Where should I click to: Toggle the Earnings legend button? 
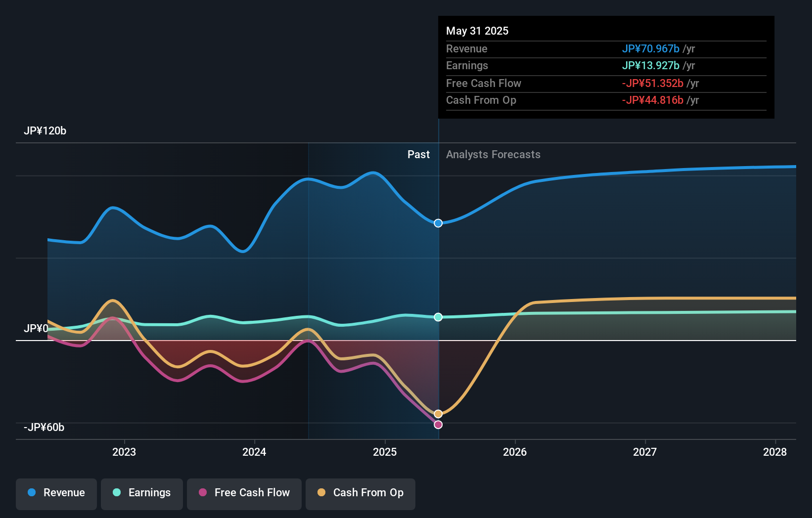pyautogui.click(x=142, y=494)
